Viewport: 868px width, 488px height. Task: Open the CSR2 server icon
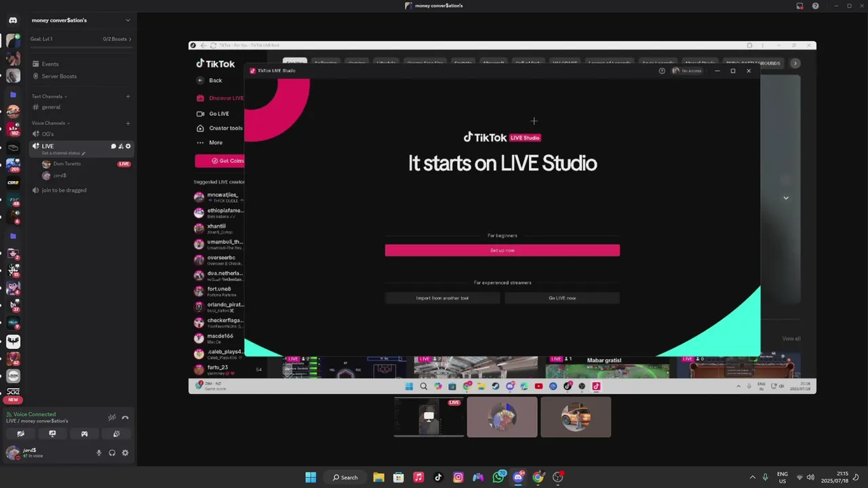point(13,182)
